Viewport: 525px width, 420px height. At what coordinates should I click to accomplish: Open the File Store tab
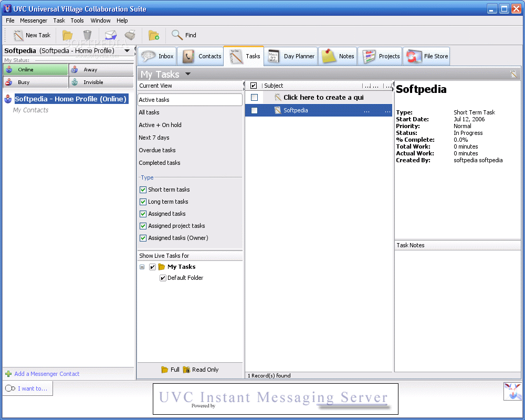(426, 56)
